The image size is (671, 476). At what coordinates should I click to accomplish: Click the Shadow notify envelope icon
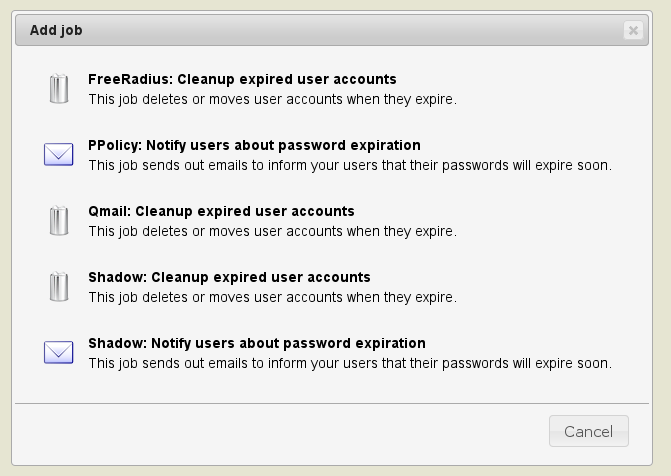coord(59,352)
